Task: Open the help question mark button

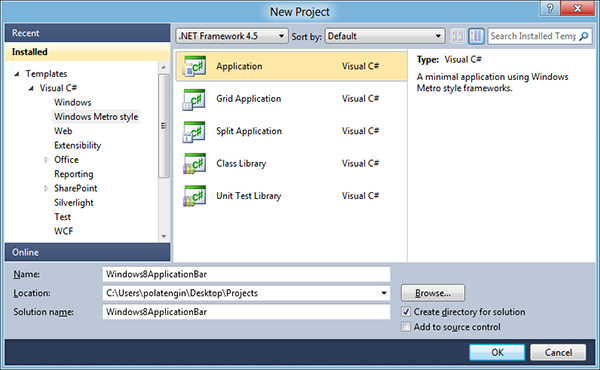Action: tap(550, 8)
